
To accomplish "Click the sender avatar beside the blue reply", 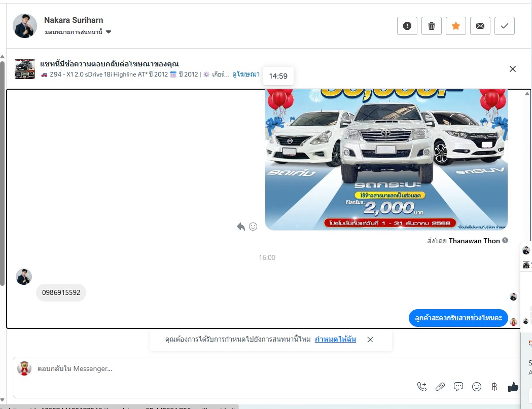I will (513, 322).
